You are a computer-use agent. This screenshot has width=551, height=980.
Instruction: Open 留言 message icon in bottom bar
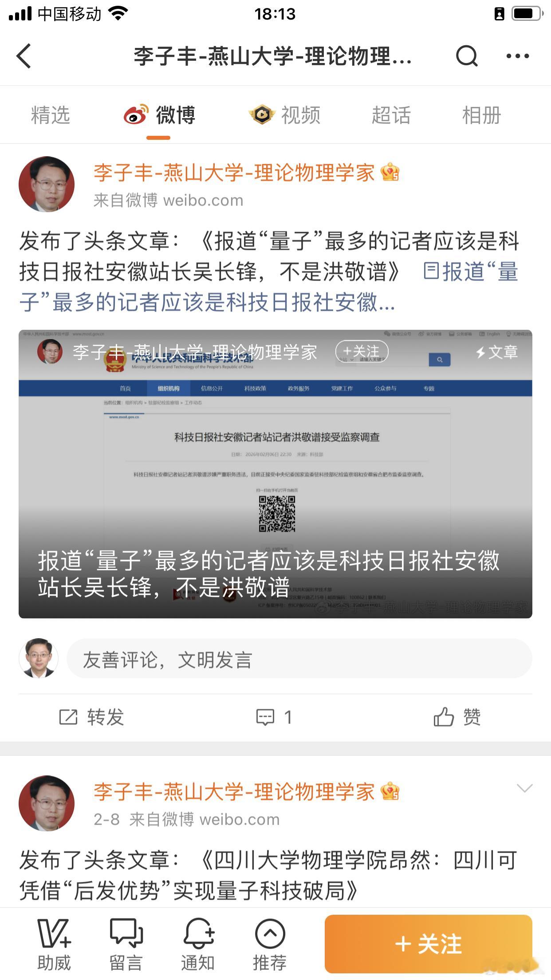coord(126,932)
